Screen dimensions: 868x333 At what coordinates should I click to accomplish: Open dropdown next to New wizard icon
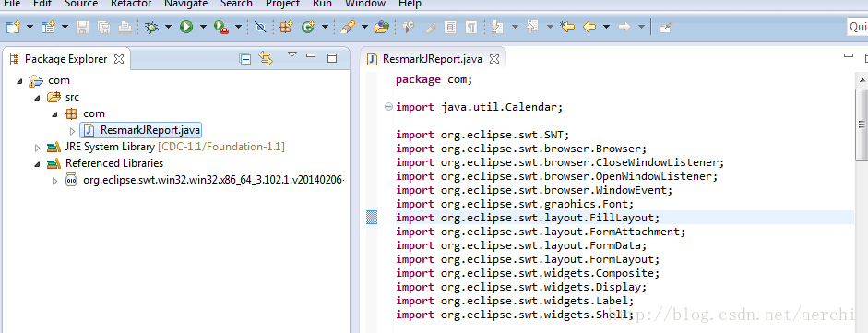tap(30, 27)
